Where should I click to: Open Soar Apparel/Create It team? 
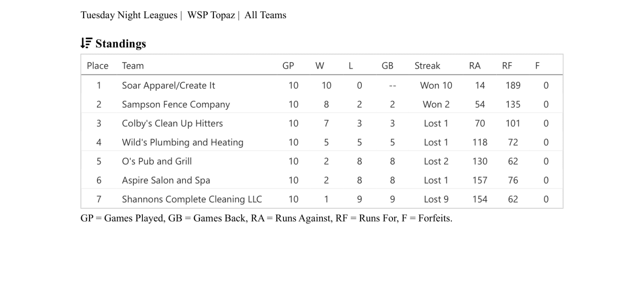coord(168,85)
